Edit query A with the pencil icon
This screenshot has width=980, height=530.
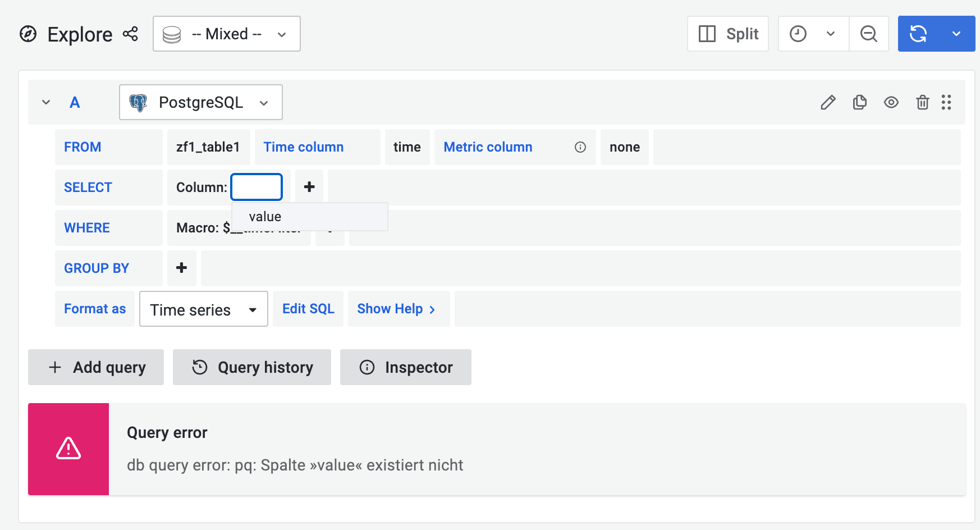click(828, 102)
